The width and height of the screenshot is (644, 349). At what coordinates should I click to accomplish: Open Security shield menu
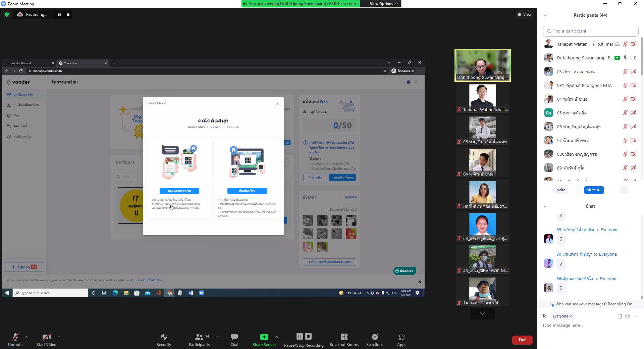tap(164, 340)
